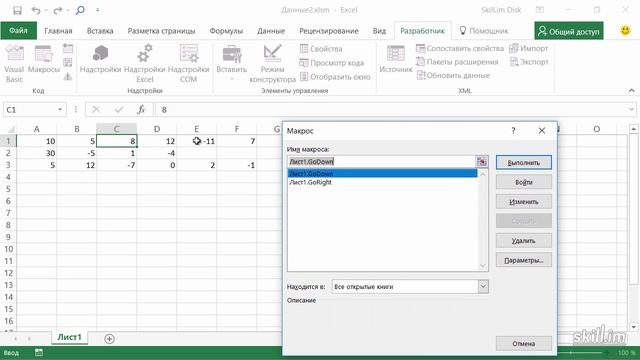Select column D header
This screenshot has width=640, height=360.
click(x=157, y=129)
